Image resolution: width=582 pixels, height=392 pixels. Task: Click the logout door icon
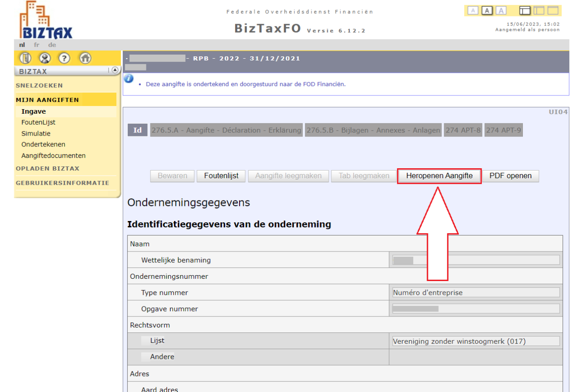coord(25,58)
